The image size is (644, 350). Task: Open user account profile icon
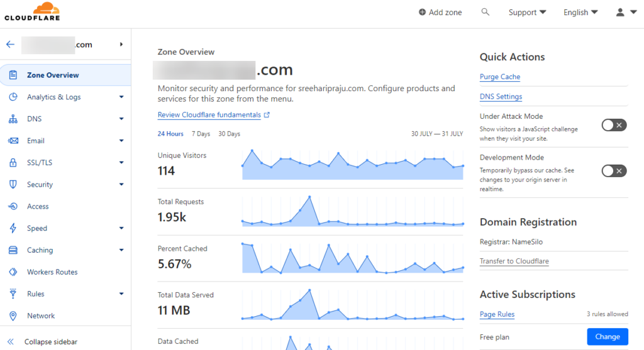pos(620,13)
